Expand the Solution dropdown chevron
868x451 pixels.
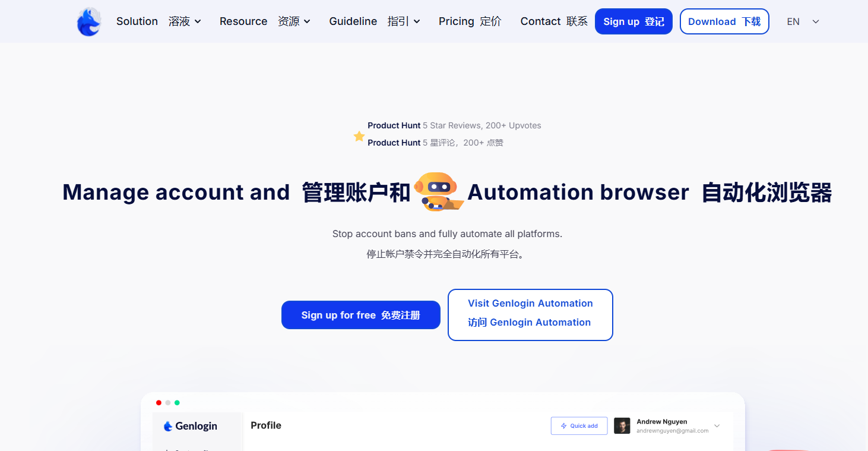click(198, 21)
